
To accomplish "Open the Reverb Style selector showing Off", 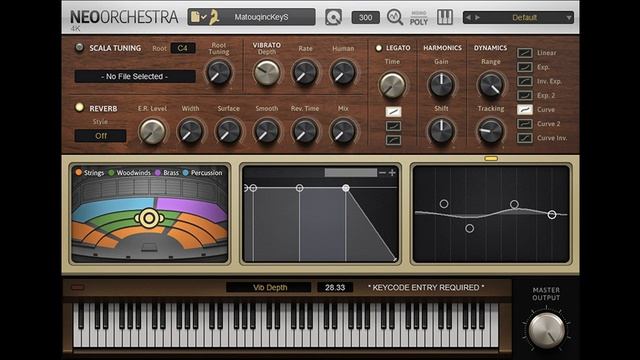I will point(100,136).
